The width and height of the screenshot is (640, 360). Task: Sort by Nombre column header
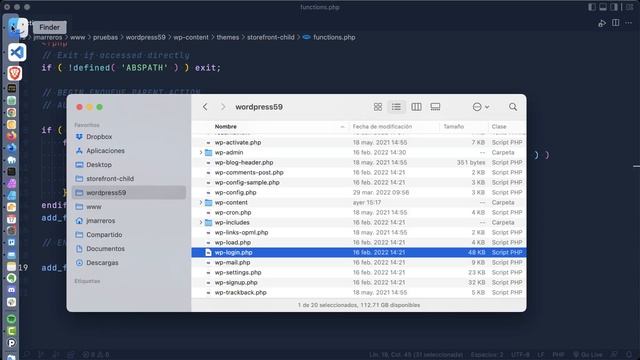coord(226,127)
